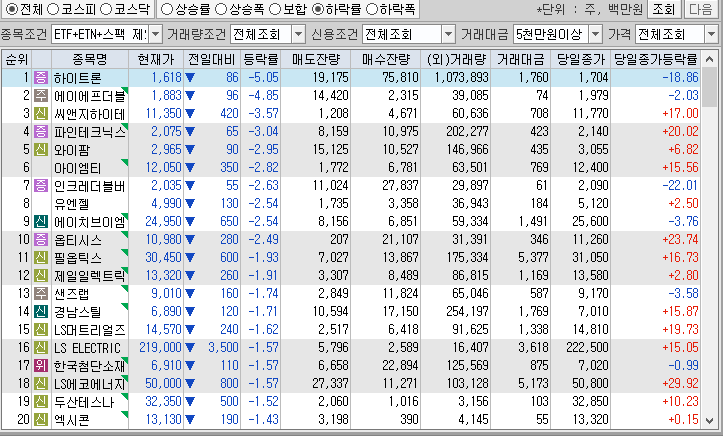Click the 증 badge icon for 파인테크닉스
This screenshot has width=723, height=436.
point(41,131)
